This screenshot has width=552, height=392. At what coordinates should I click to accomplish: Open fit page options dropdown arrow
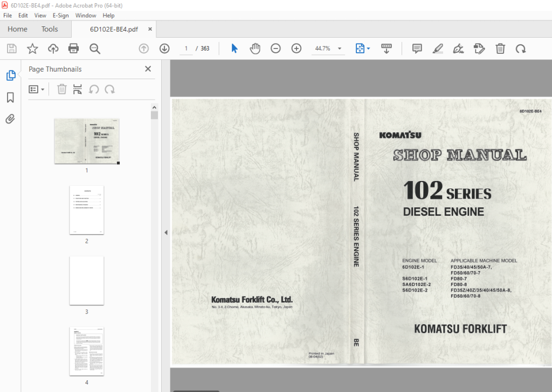point(369,48)
